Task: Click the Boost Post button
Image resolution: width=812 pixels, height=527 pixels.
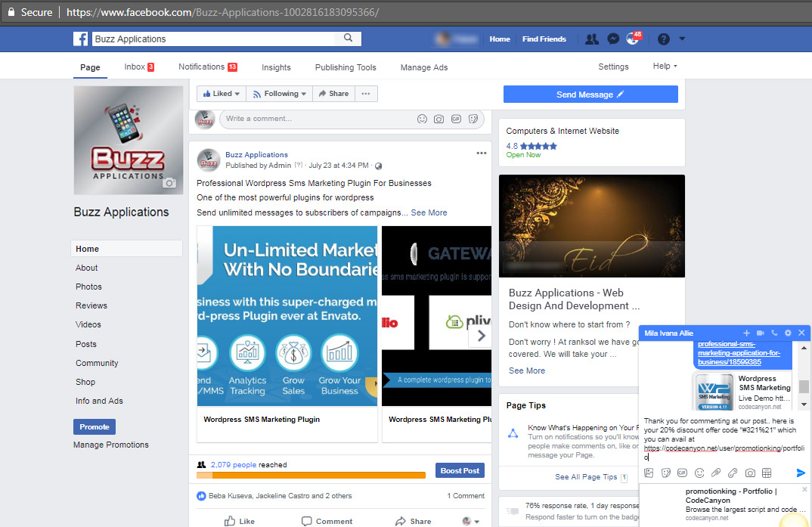Action: [460, 470]
